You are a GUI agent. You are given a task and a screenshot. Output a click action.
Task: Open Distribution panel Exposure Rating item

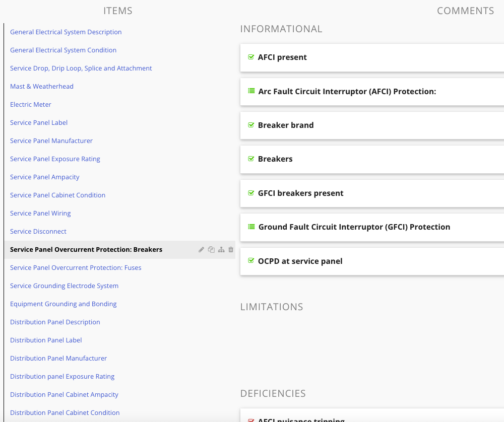[62, 377]
